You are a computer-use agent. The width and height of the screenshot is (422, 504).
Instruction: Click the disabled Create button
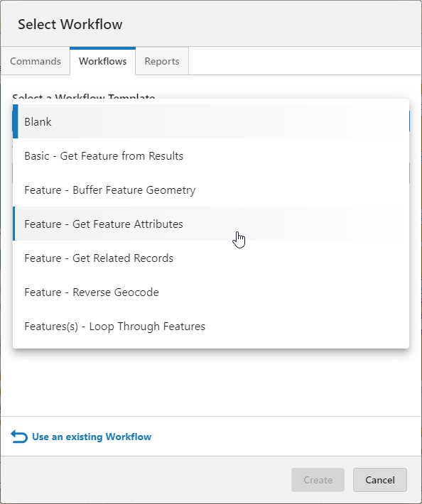point(318,480)
